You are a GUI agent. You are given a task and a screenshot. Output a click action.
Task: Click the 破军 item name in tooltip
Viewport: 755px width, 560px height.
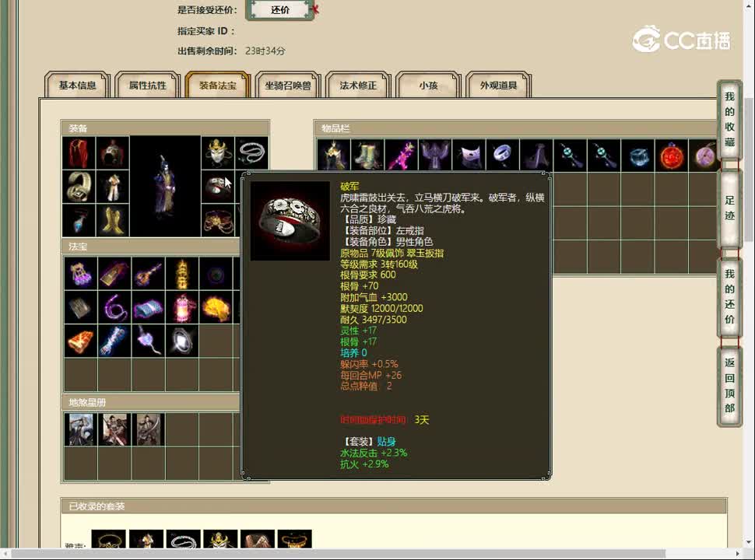(x=349, y=186)
